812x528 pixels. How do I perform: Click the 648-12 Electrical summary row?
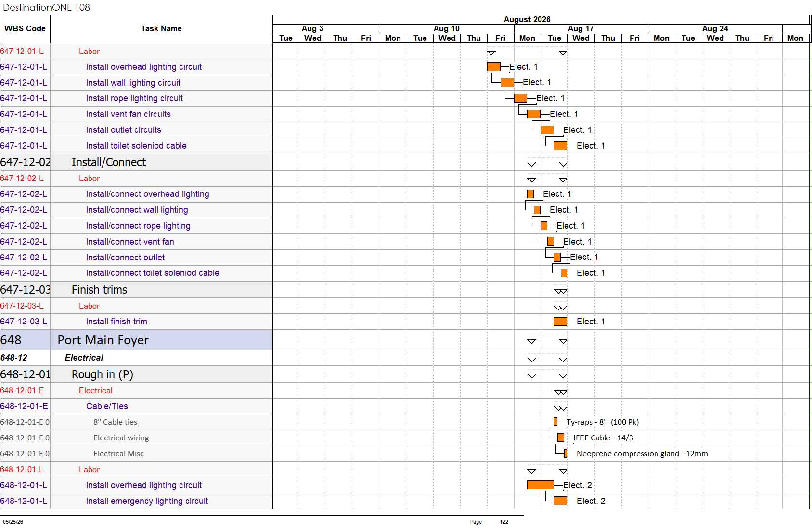point(136,358)
